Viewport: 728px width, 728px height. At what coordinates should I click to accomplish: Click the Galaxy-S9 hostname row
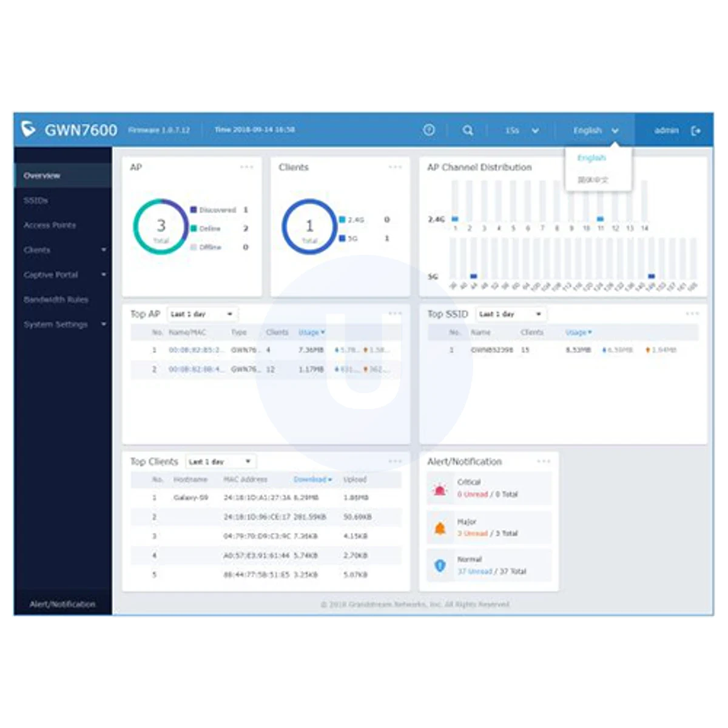pos(266,497)
